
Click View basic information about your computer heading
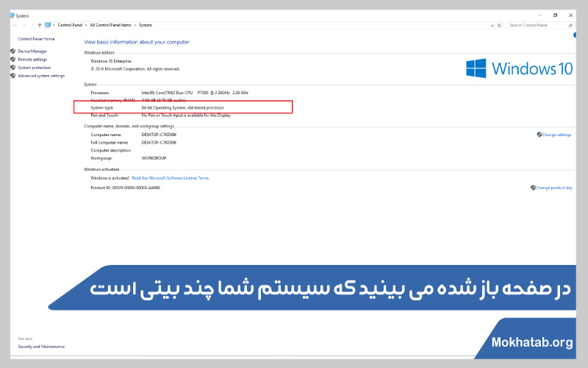coord(137,42)
